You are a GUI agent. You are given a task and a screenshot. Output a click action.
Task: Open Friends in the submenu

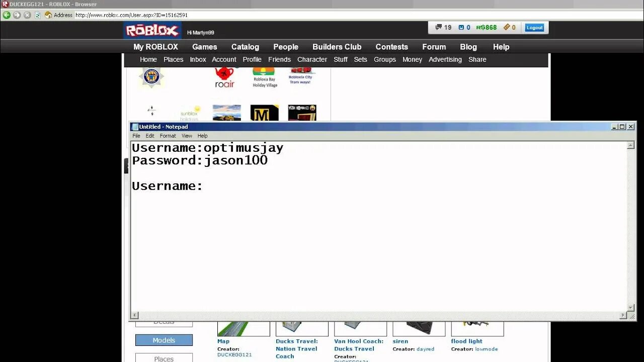(x=279, y=59)
